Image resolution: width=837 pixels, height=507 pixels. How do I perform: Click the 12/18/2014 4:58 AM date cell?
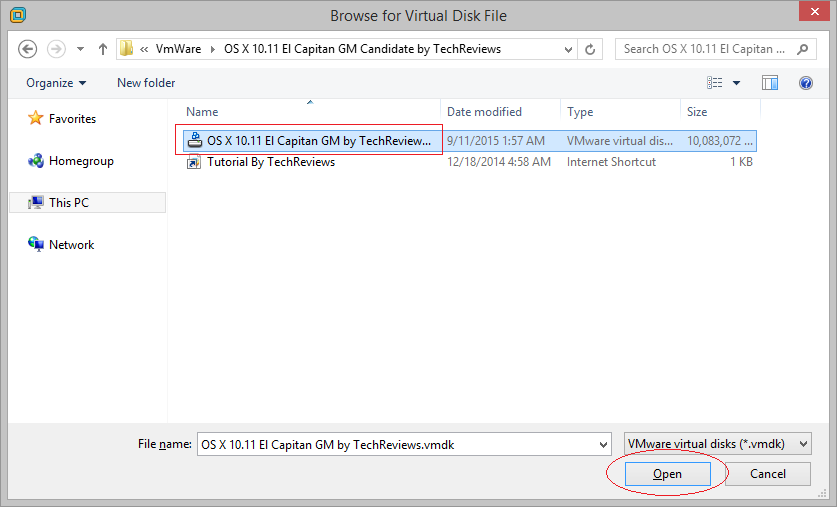coord(499,162)
